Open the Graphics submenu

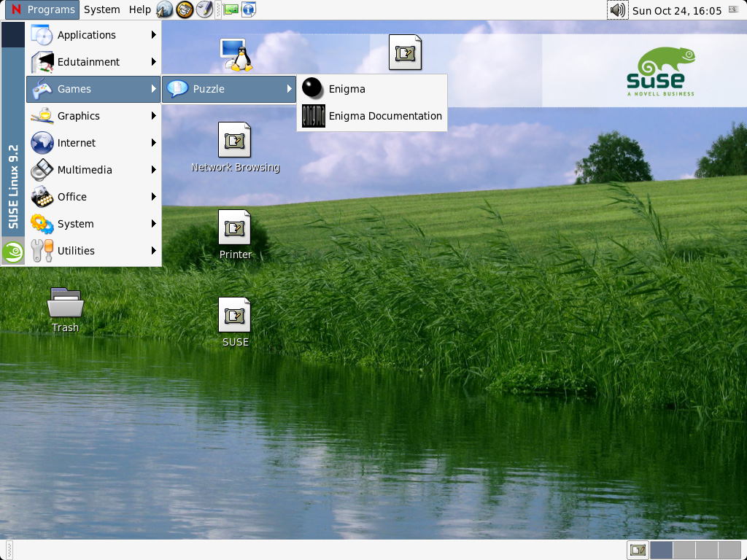(93, 116)
